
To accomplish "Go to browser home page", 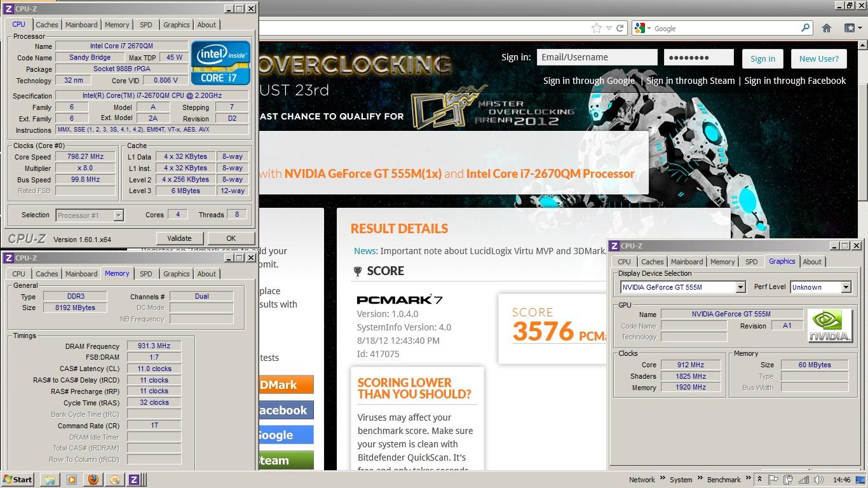I will point(827,28).
